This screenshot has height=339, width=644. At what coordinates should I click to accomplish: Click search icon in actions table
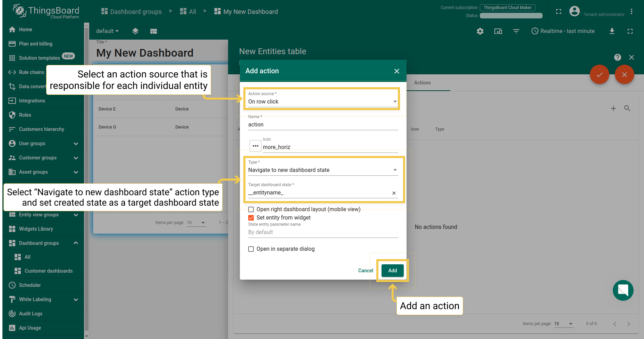627,108
